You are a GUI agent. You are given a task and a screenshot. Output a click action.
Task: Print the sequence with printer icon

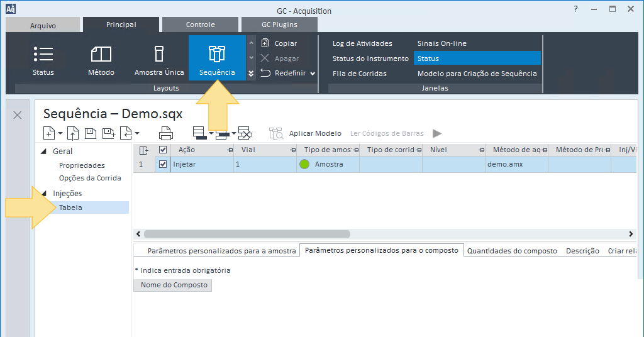[x=166, y=133]
